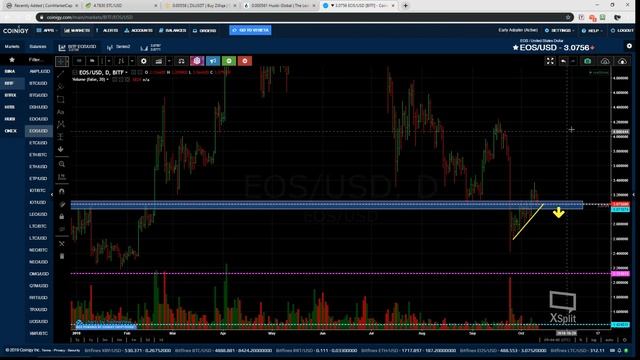Select the trend line drawing tool

point(61,74)
